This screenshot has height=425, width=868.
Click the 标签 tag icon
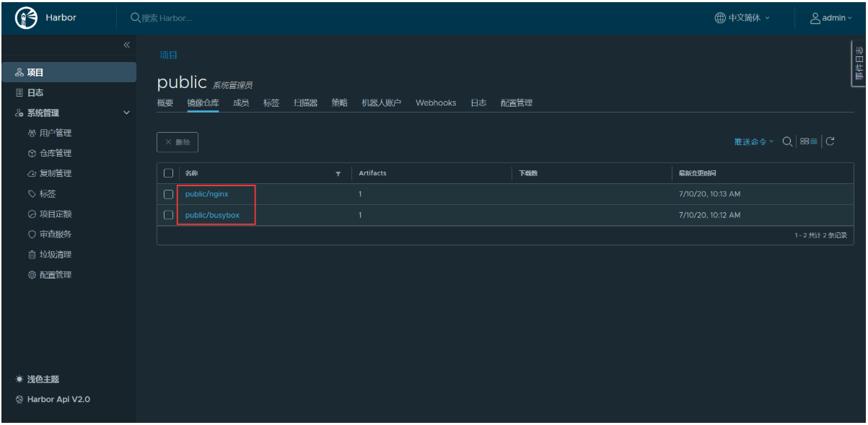(32, 194)
